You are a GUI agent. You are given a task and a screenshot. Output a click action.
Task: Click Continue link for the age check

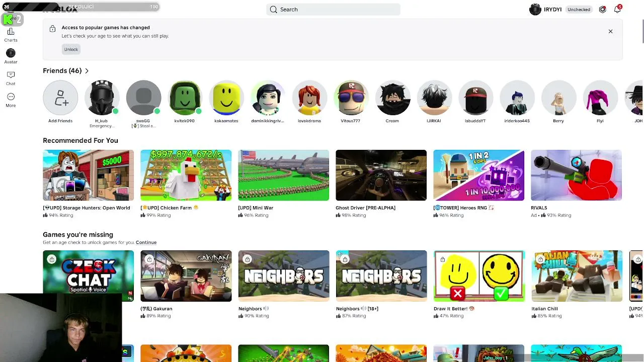[x=146, y=242]
